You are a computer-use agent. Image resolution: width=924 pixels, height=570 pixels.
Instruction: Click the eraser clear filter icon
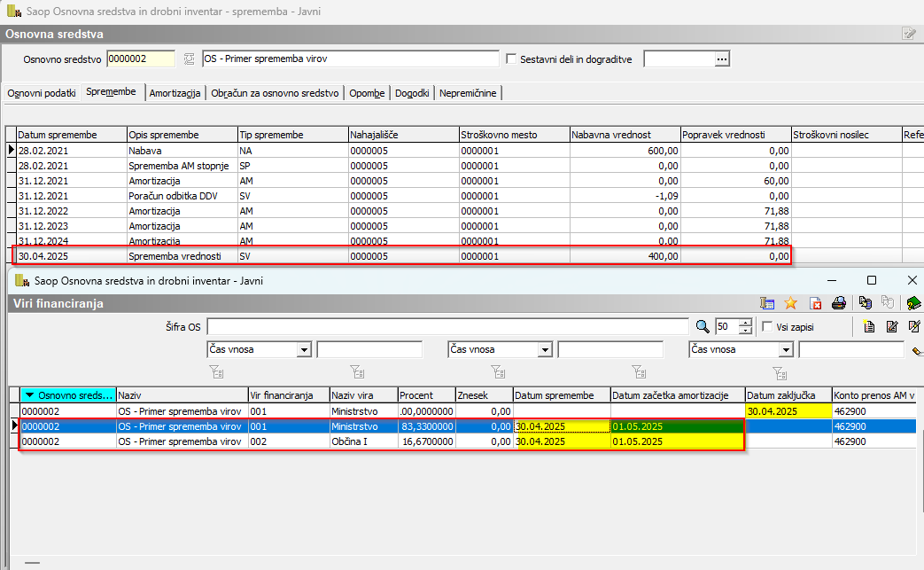pyautogui.click(x=917, y=350)
